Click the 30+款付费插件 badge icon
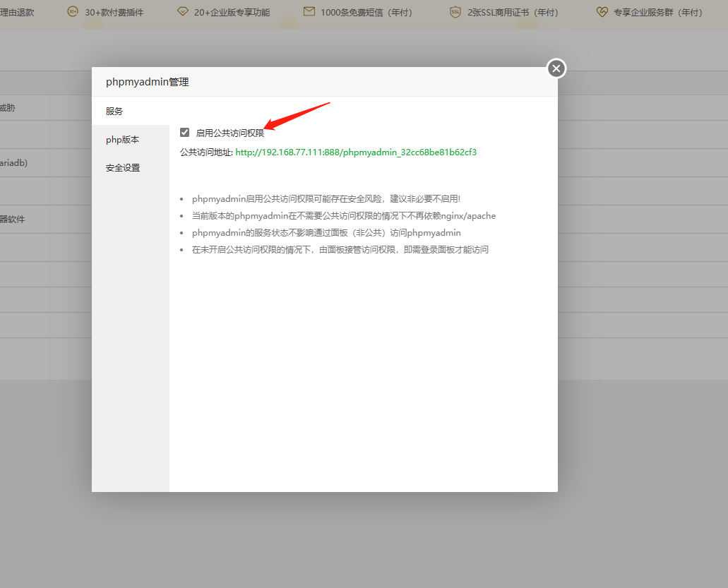The height and width of the screenshot is (588, 728). 73,11
